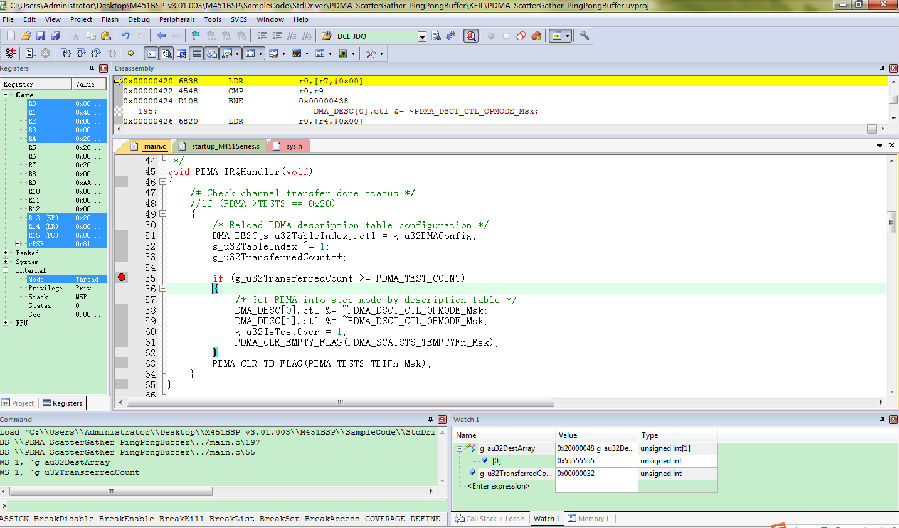
Task: Click the Enter expression field in Watch 1
Action: pos(497,485)
